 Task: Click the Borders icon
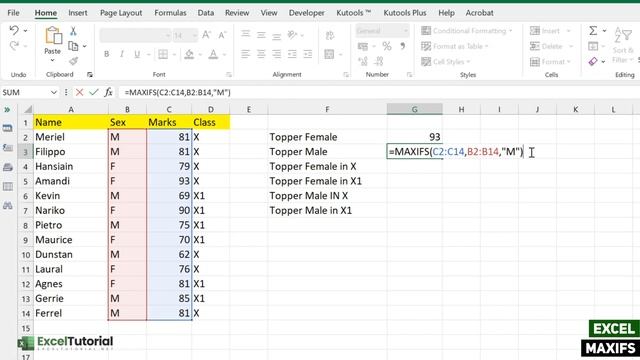click(163, 54)
